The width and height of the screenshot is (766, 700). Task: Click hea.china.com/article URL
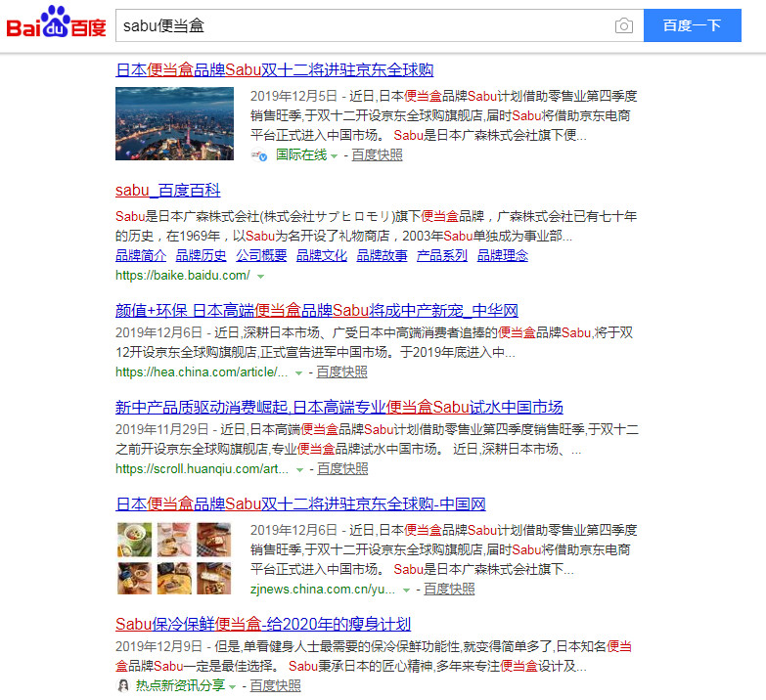point(202,372)
